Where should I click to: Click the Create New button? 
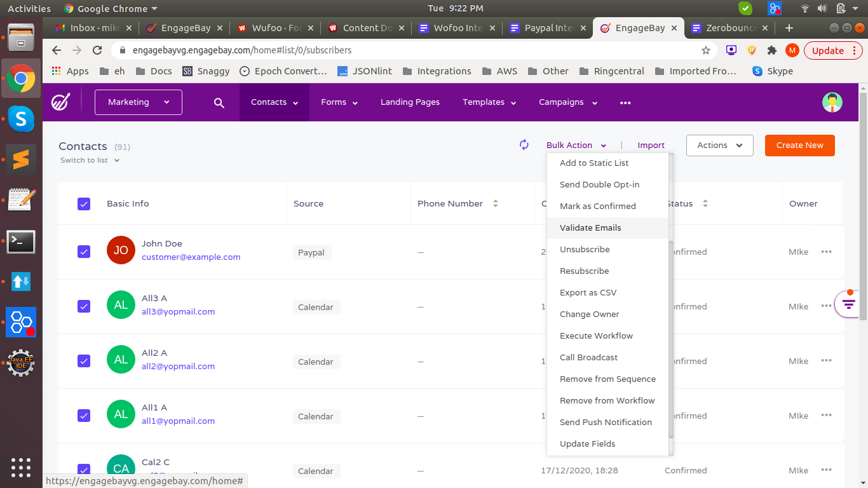[800, 146]
